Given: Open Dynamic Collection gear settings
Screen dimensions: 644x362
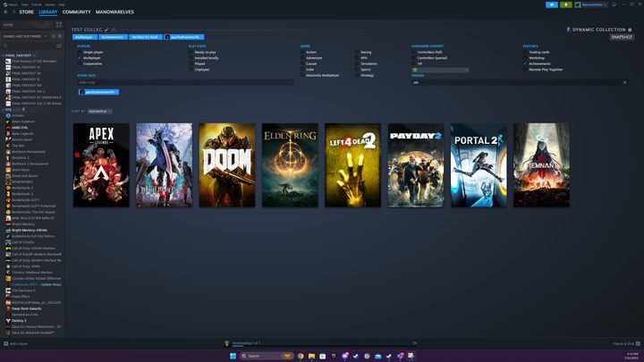Looking at the screenshot, I should [x=630, y=29].
